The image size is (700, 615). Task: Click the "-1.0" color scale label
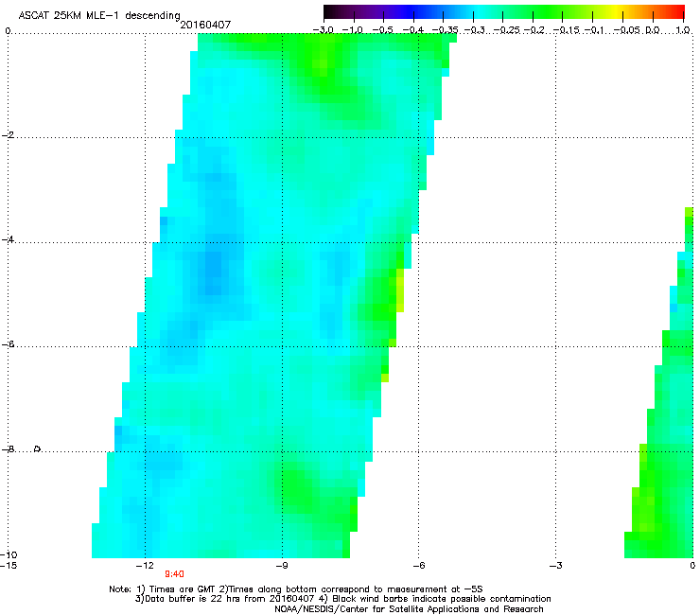[353, 30]
